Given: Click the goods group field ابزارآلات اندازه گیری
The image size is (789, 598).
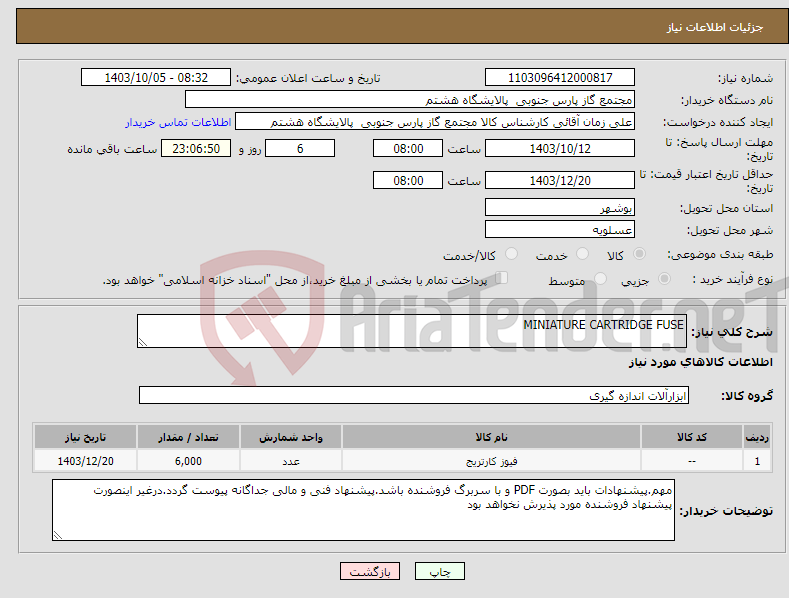Looking at the screenshot, I should coord(414,396).
